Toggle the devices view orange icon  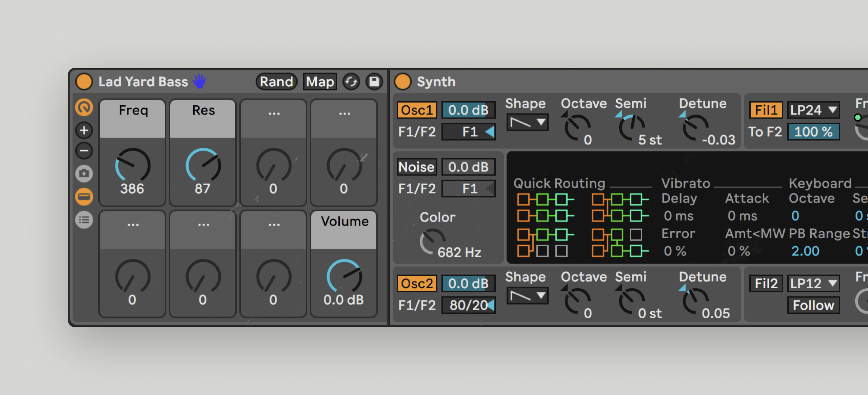point(84,196)
